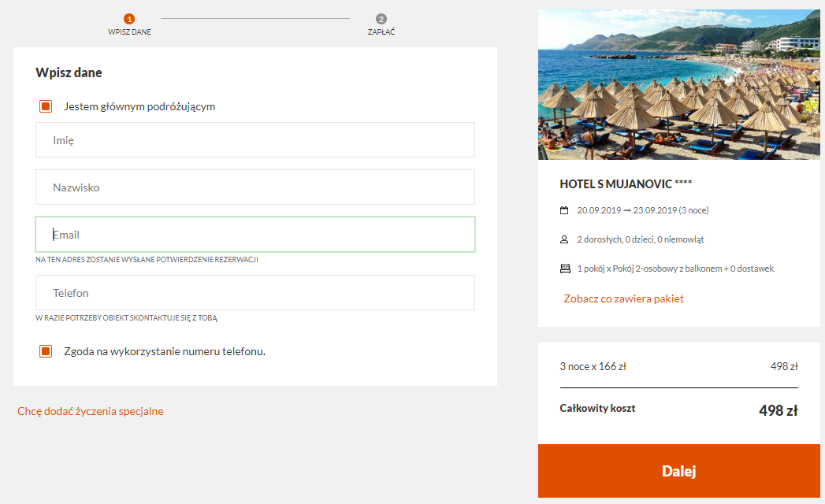Screen dimensions: 825x504
Task: Click the person icon beside guest count
Action: click(564, 239)
